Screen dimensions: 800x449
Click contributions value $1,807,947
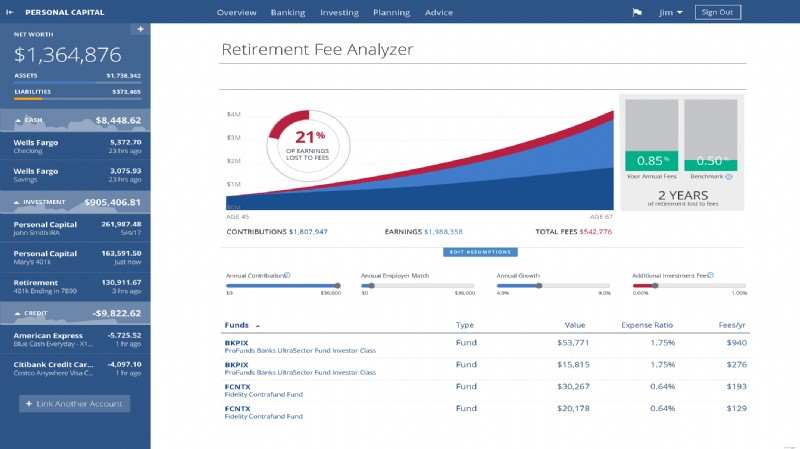tap(308, 232)
